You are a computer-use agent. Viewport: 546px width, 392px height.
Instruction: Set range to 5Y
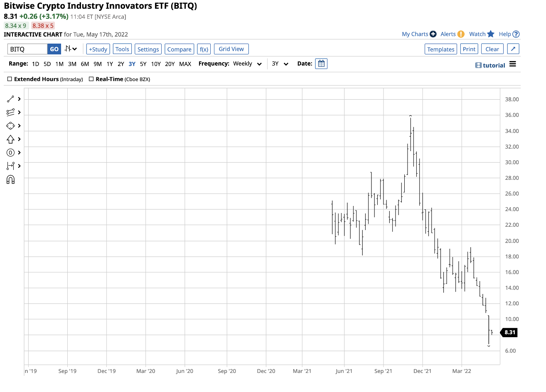[143, 64]
